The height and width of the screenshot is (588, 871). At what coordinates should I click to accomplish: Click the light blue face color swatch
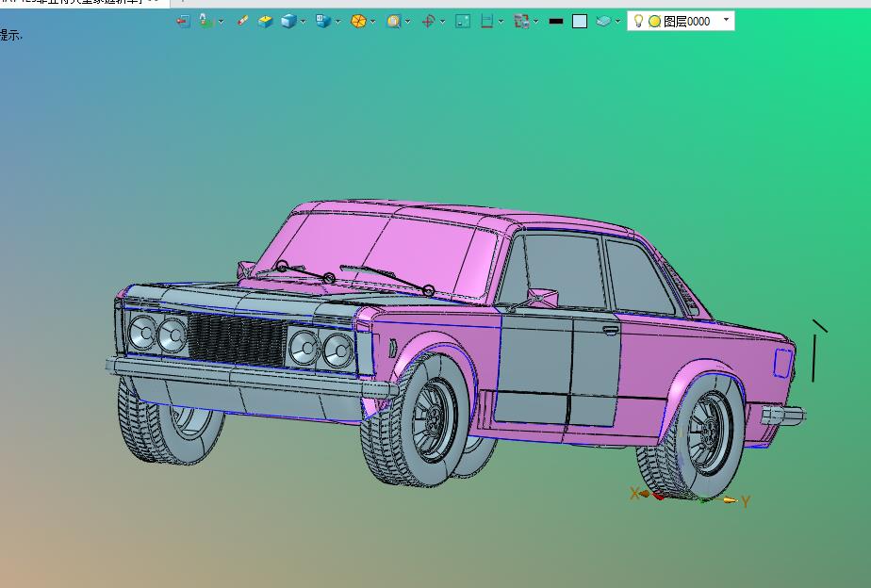[580, 21]
